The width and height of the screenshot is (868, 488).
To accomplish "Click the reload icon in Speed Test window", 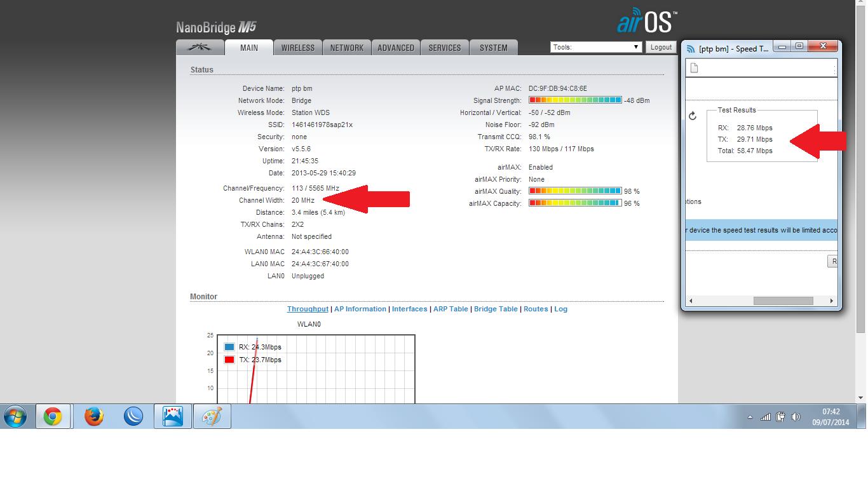I will pos(693,116).
